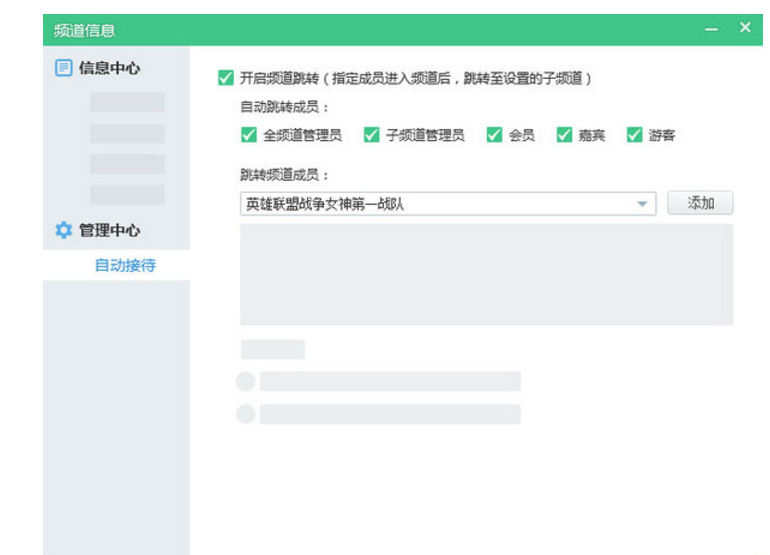
Task: Select the second greyed-out radio button option
Action: [245, 414]
